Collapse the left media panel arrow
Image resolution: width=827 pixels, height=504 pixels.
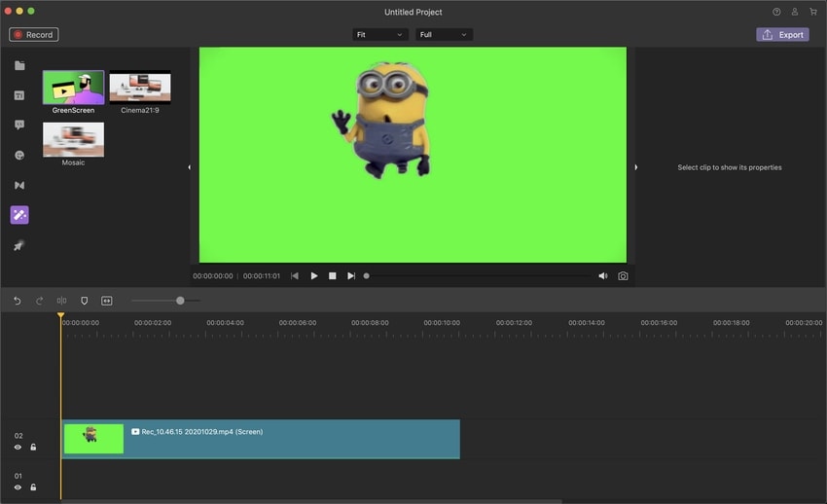click(190, 167)
